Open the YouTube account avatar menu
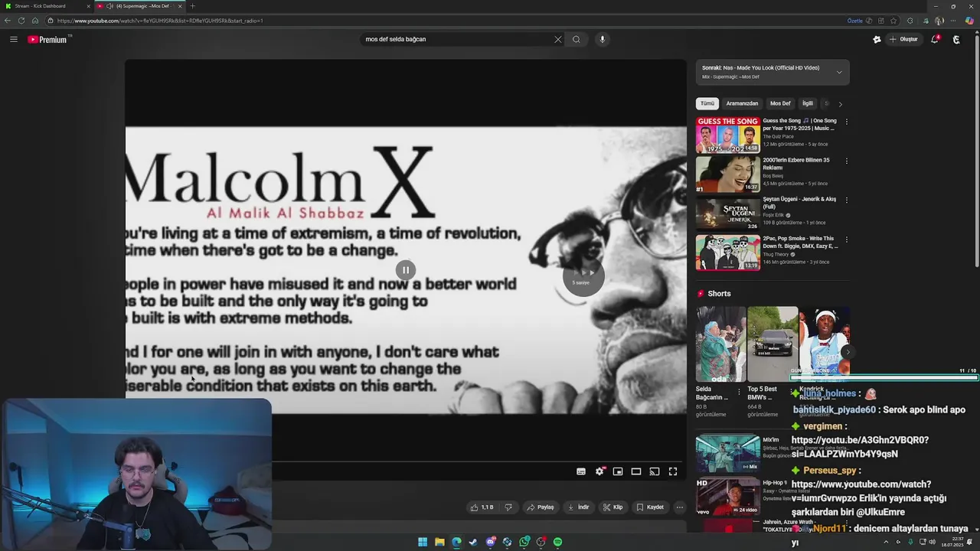The width and height of the screenshot is (980, 551). [x=956, y=39]
